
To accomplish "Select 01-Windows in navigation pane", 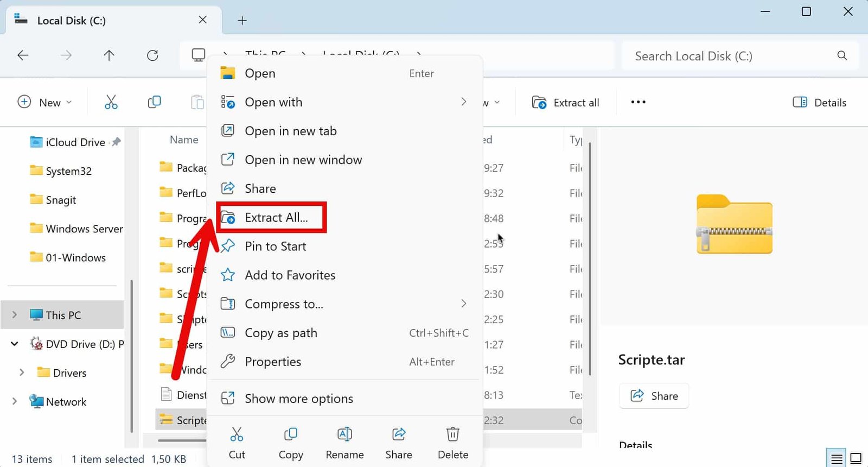I will click(68, 257).
